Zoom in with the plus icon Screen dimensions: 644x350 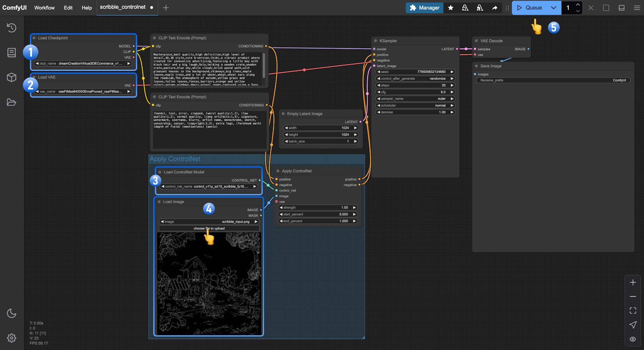633,282
